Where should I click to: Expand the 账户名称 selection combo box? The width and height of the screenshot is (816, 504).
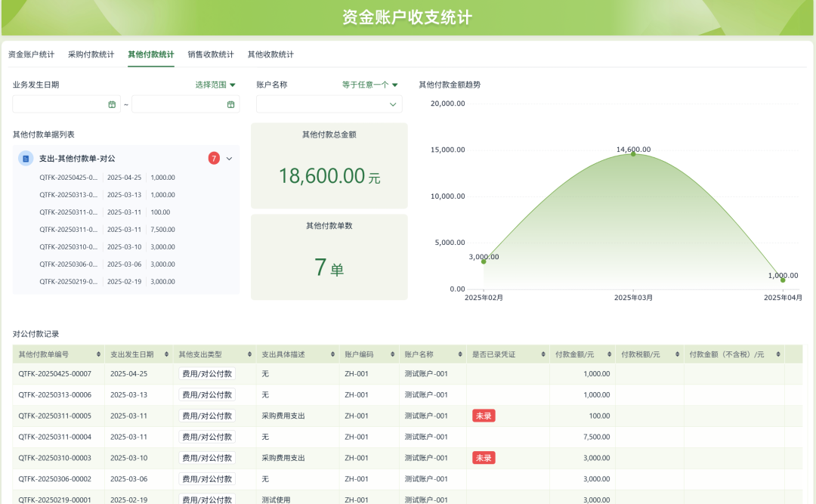329,104
